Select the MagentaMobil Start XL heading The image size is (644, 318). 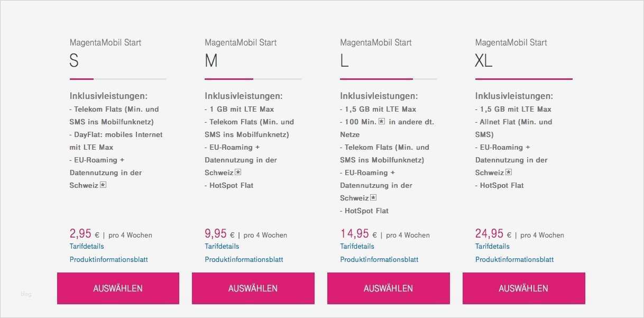[511, 42]
